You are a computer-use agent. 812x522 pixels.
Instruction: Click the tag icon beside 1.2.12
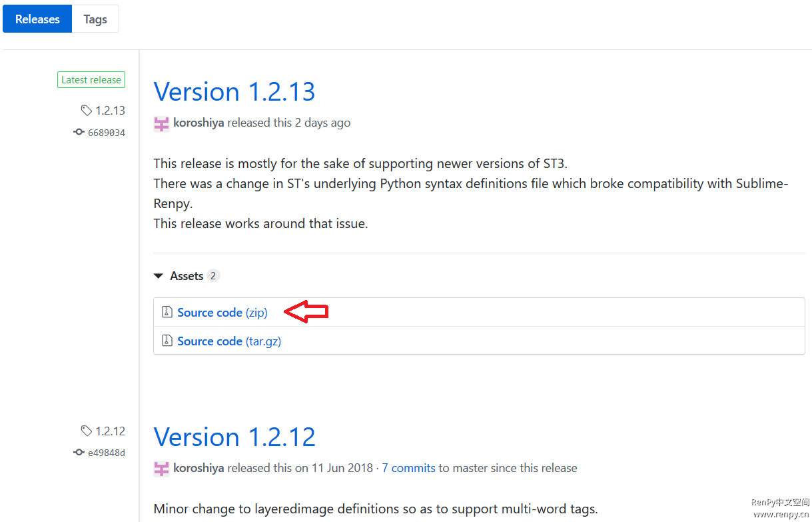point(87,431)
